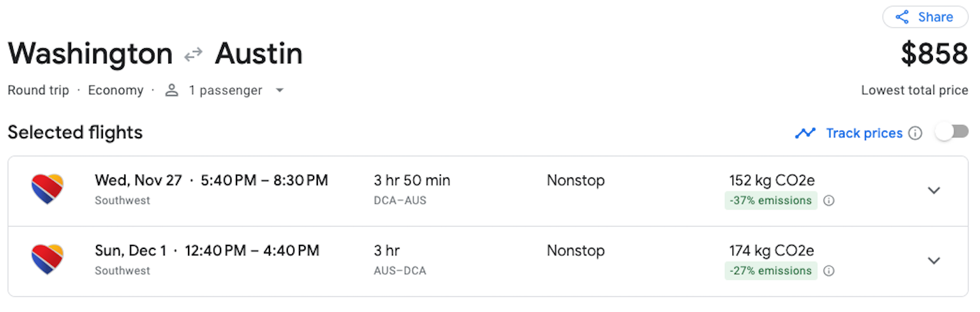Click the Share button
This screenshot has width=980, height=312.
tap(925, 17)
